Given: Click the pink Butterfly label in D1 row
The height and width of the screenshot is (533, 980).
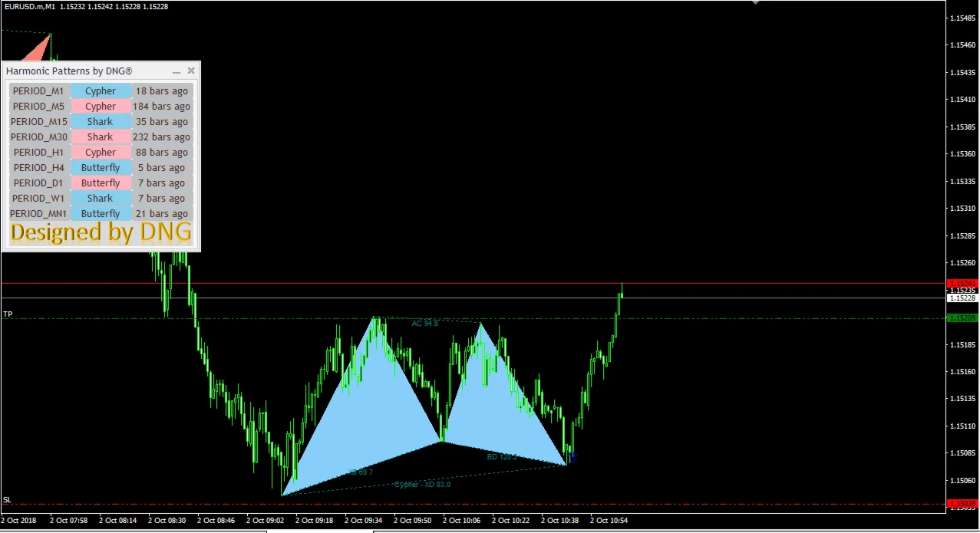Looking at the screenshot, I should [101, 183].
